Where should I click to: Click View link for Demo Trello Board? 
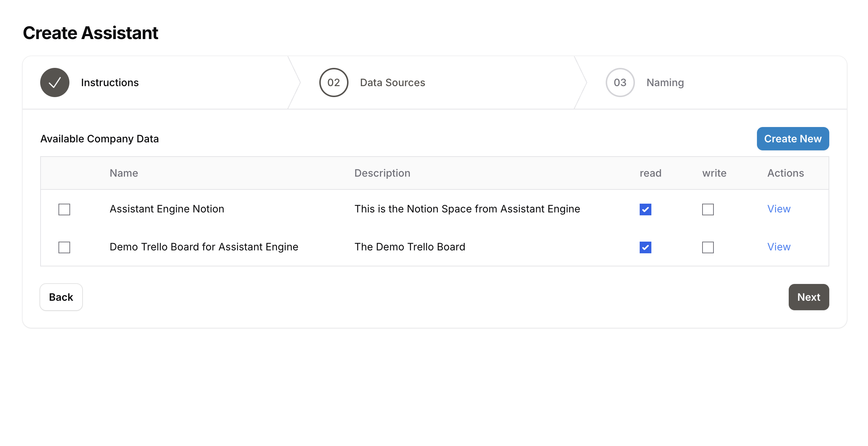coord(779,246)
